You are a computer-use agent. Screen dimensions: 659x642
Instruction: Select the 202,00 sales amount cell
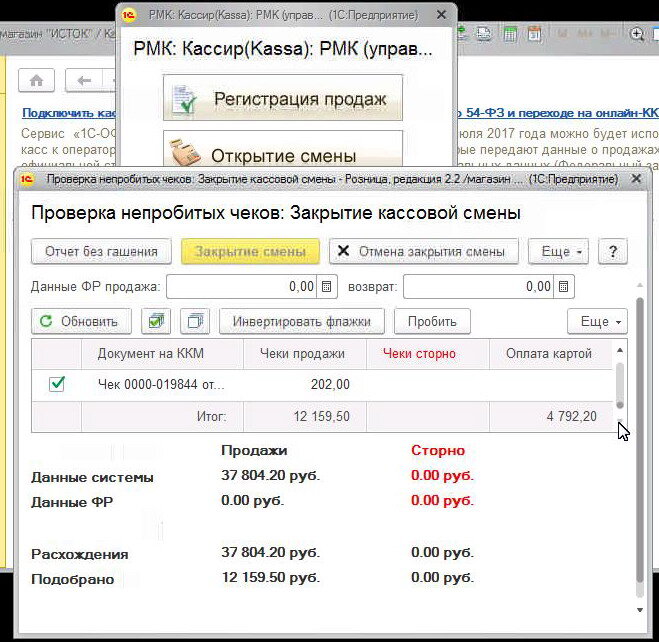point(305,384)
